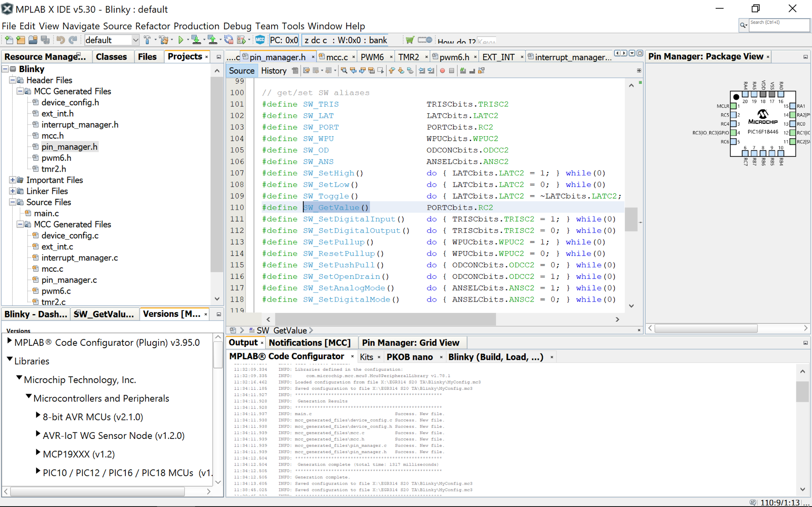Click the RC5 pin in Package View
The image size is (812, 507).
pyautogui.click(x=733, y=115)
